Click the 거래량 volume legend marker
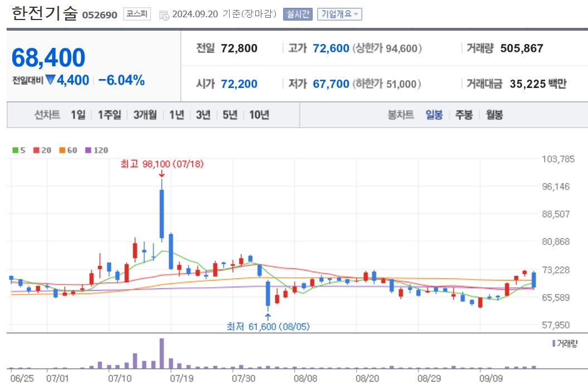Screen dimensions: 588x392 554,344
